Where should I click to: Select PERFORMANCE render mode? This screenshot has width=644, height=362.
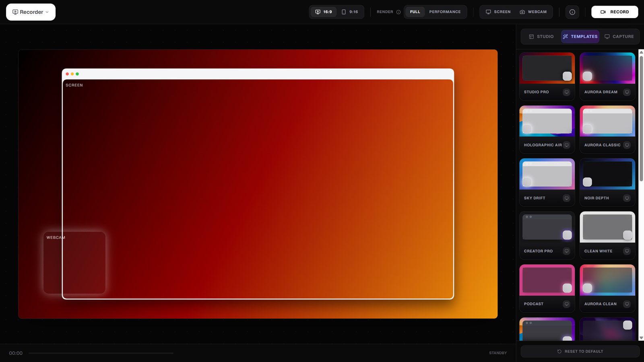pos(445,12)
